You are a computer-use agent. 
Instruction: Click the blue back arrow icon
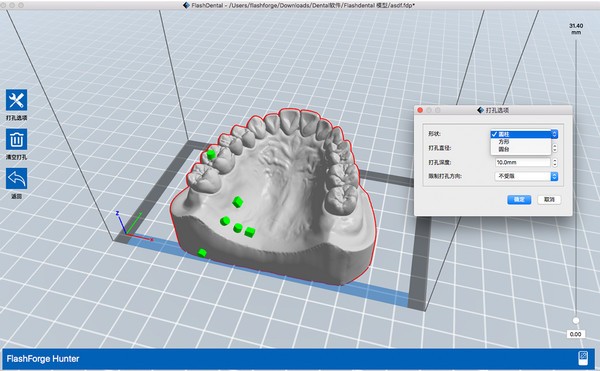click(x=16, y=179)
